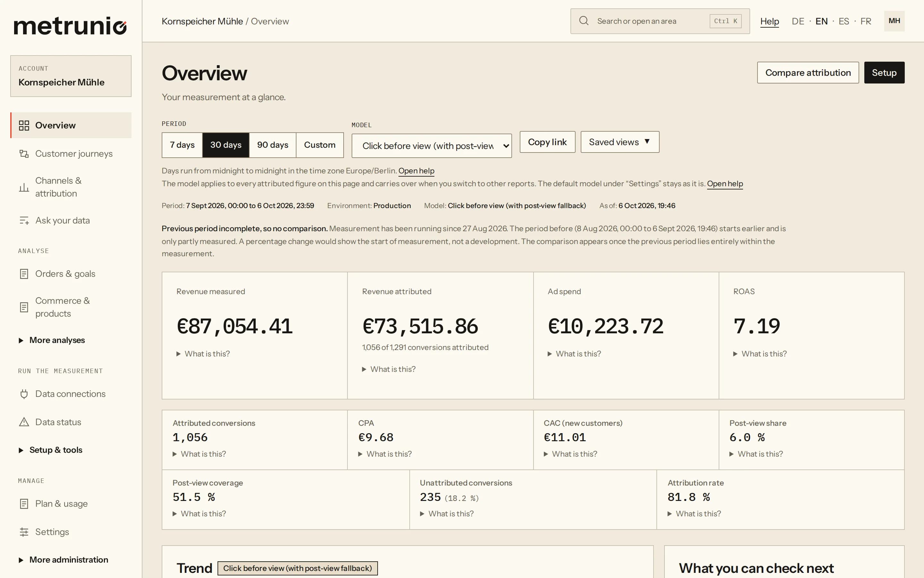Open the MH user avatar
924x578 pixels.
(894, 21)
